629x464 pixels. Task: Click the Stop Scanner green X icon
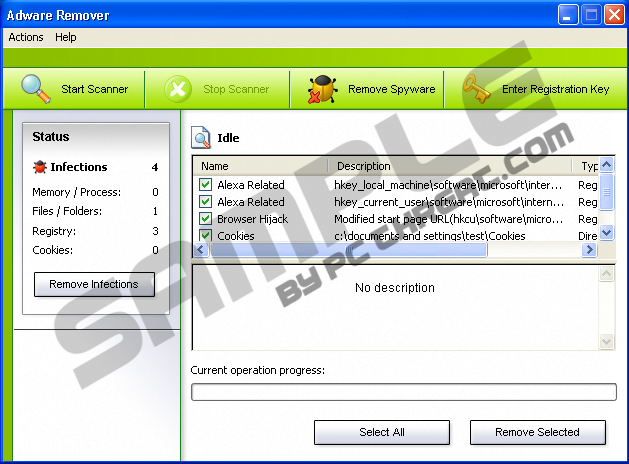pos(178,89)
